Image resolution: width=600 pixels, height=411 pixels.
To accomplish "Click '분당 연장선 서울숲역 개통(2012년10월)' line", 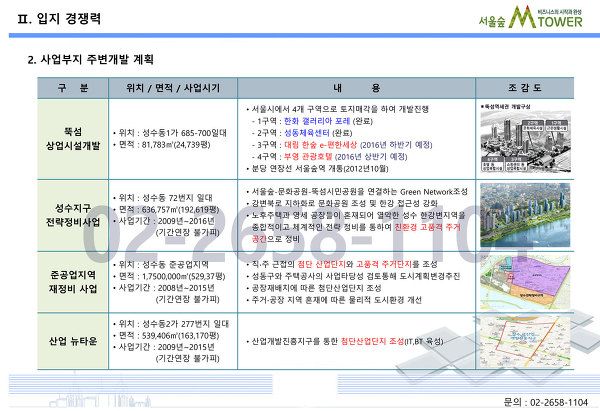I will point(318,168).
